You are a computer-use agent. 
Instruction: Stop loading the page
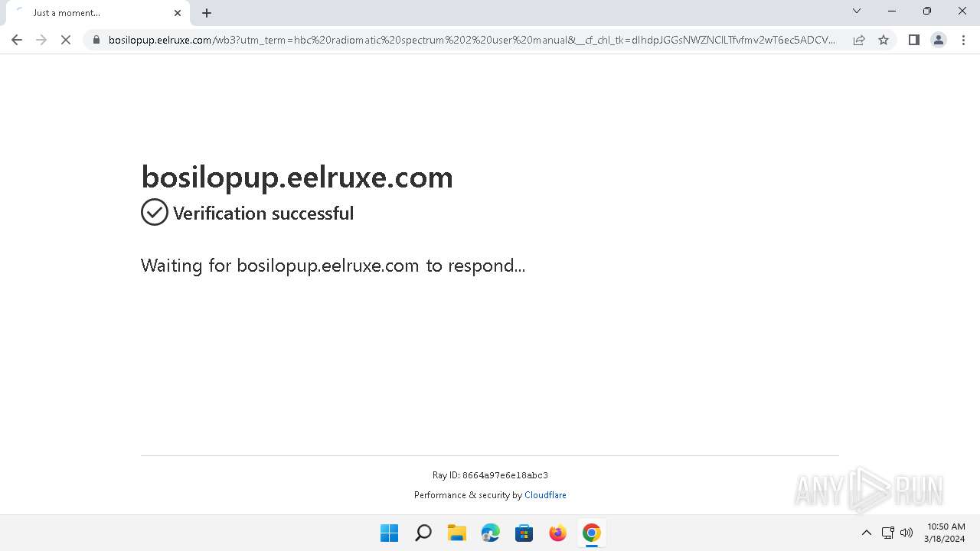coord(66,40)
